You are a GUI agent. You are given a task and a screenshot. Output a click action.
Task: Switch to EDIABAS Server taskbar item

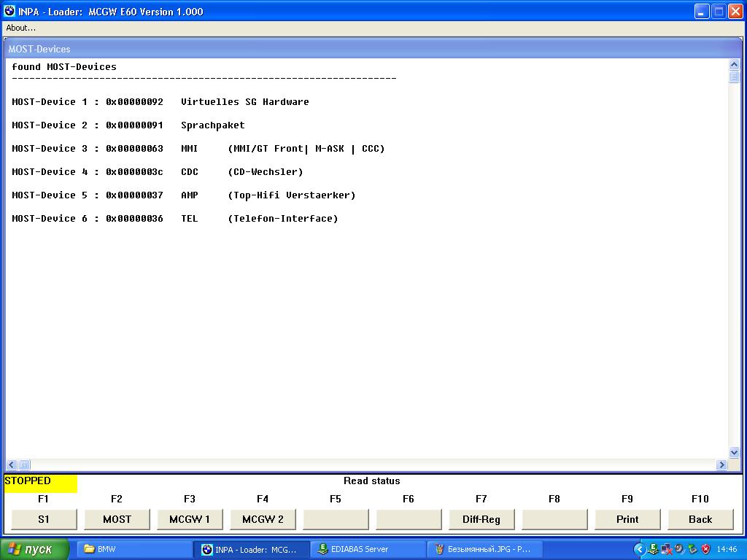tap(368, 549)
